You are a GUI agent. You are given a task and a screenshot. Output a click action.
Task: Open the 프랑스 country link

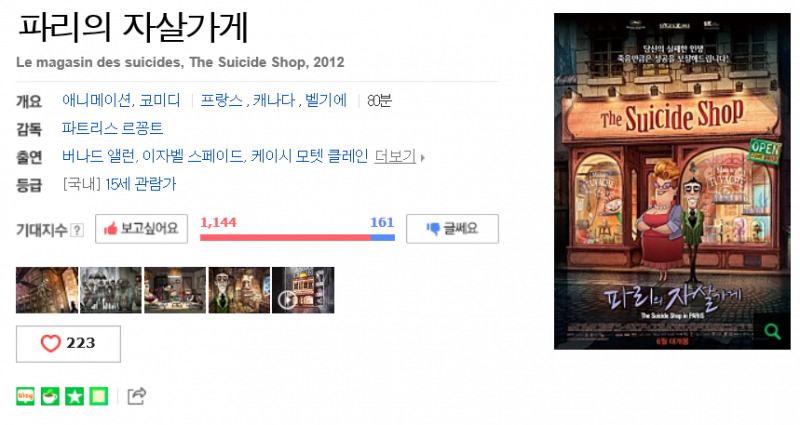click(221, 100)
